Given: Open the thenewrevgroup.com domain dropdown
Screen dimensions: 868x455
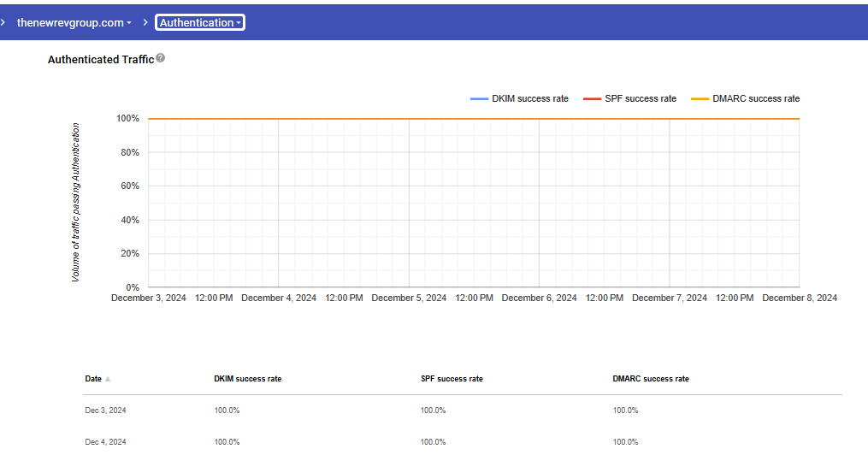Looking at the screenshot, I should (74, 23).
